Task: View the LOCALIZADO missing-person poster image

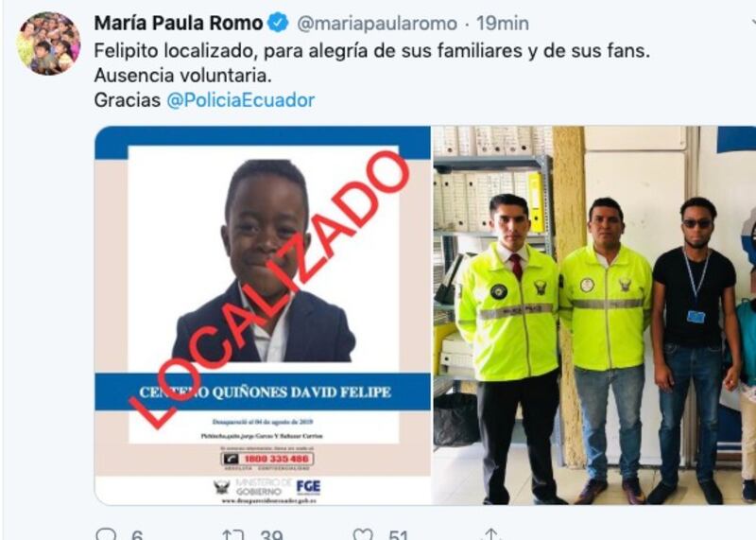Action: point(263,315)
